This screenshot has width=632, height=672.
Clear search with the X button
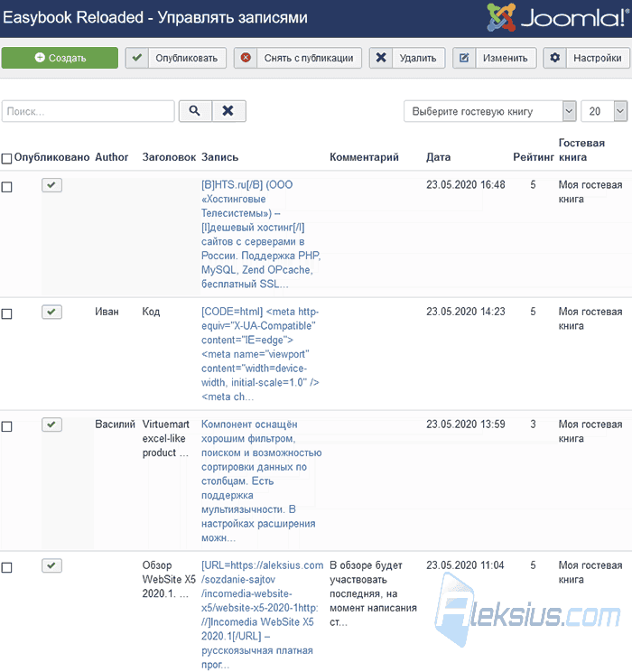click(x=228, y=111)
